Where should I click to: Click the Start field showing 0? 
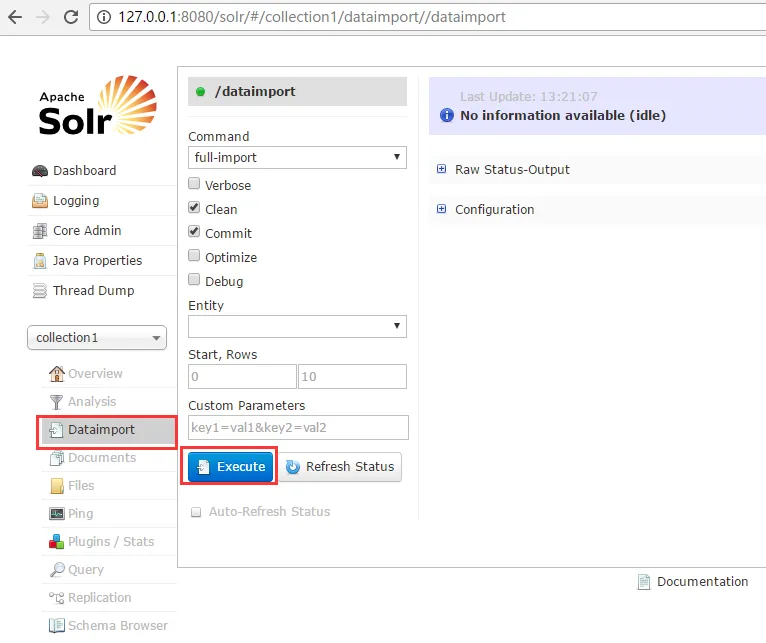point(242,376)
